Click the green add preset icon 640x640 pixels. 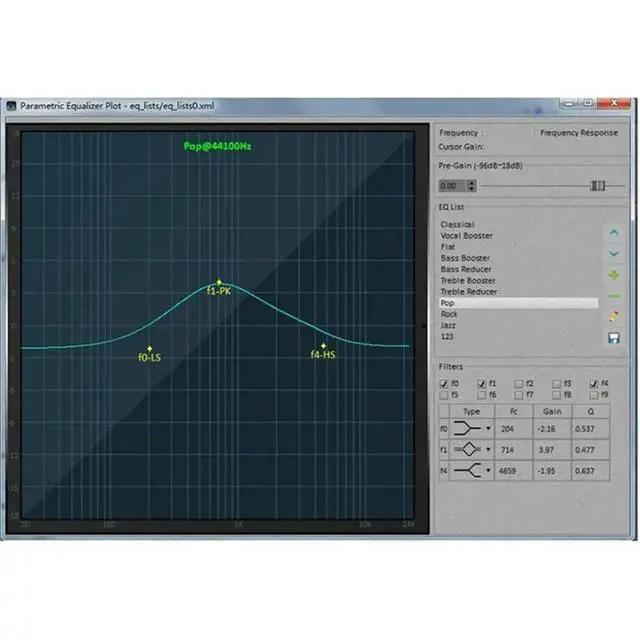[x=614, y=275]
